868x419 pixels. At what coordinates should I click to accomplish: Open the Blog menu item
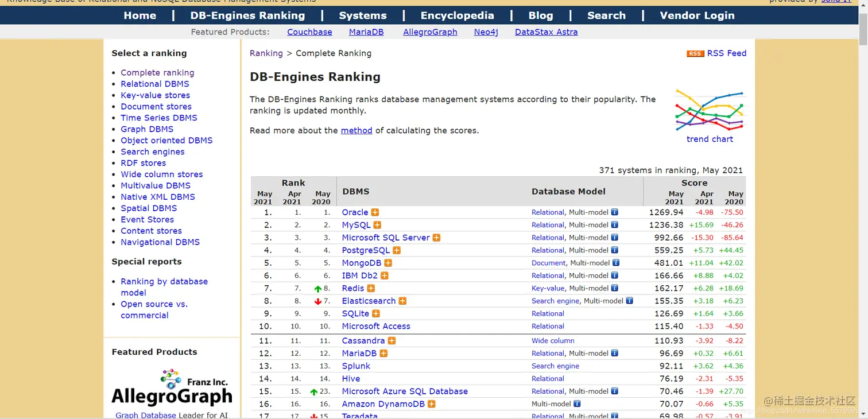541,15
